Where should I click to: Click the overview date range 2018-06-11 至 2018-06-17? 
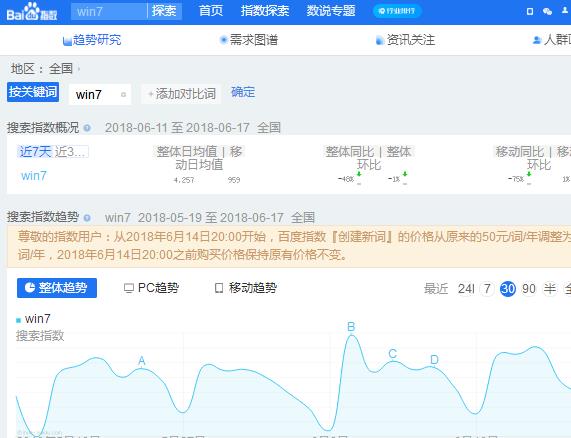(177, 128)
